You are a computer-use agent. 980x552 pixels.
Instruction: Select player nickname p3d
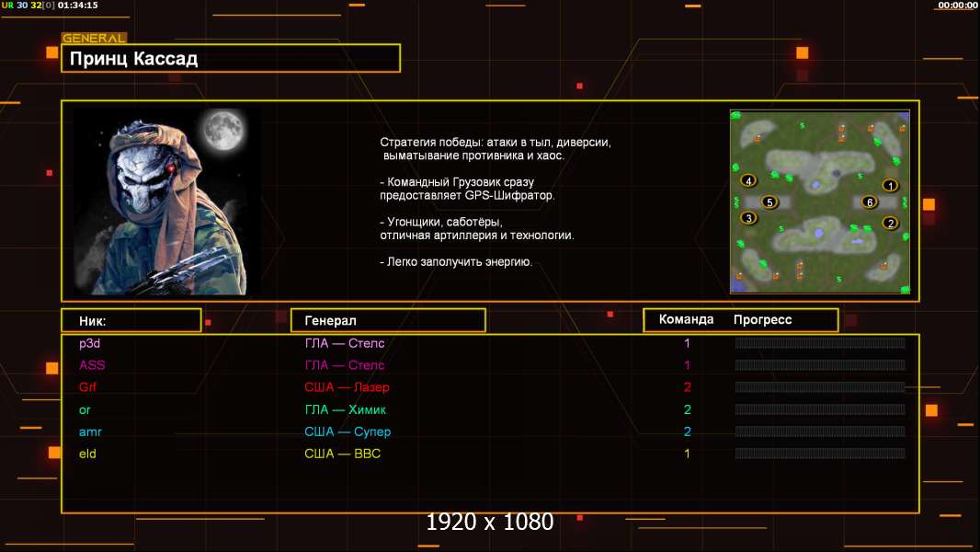point(89,343)
